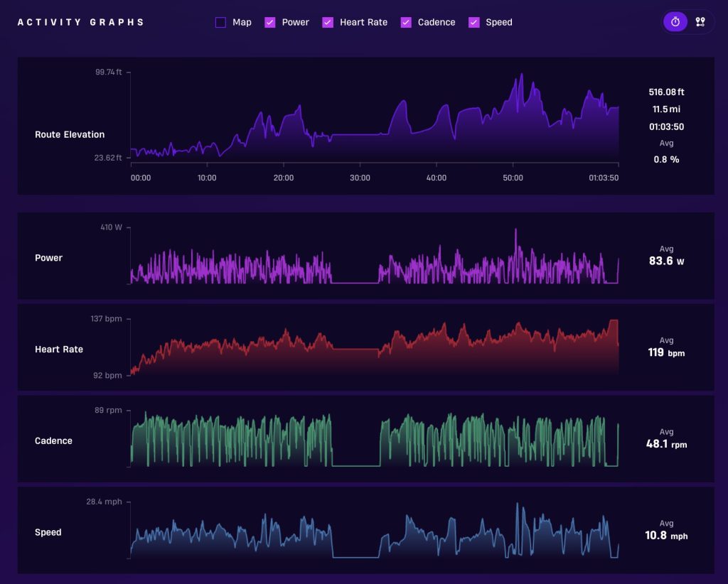
Task: Click the 50:00 time axis tick
Action: (513, 178)
